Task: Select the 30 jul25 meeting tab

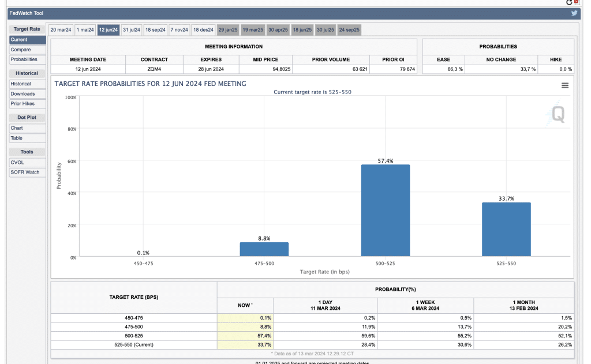Action: pos(326,30)
